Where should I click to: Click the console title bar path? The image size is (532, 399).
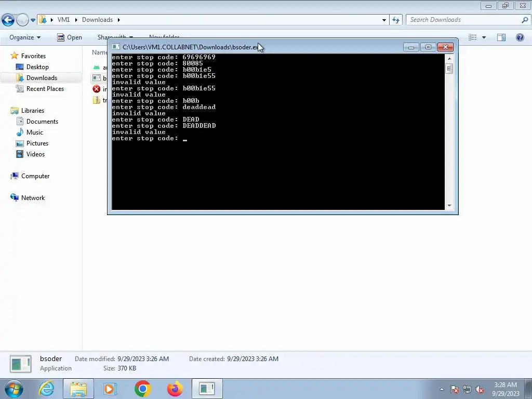190,47
